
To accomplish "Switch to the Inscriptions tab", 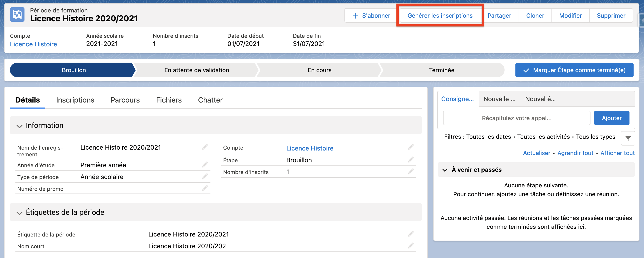I will (75, 100).
